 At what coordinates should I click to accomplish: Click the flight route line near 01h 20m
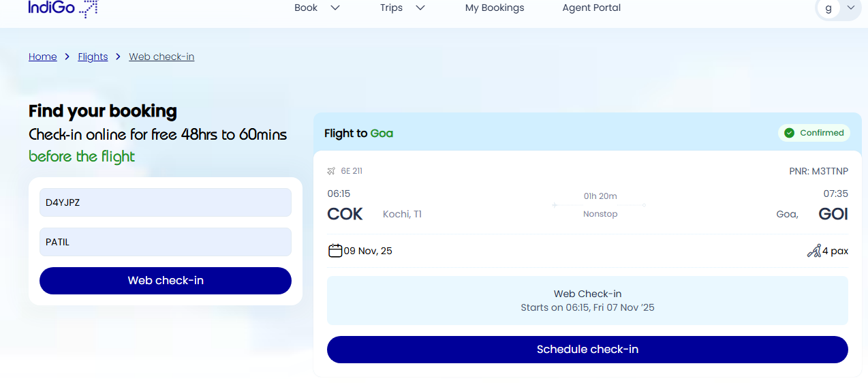coord(600,205)
